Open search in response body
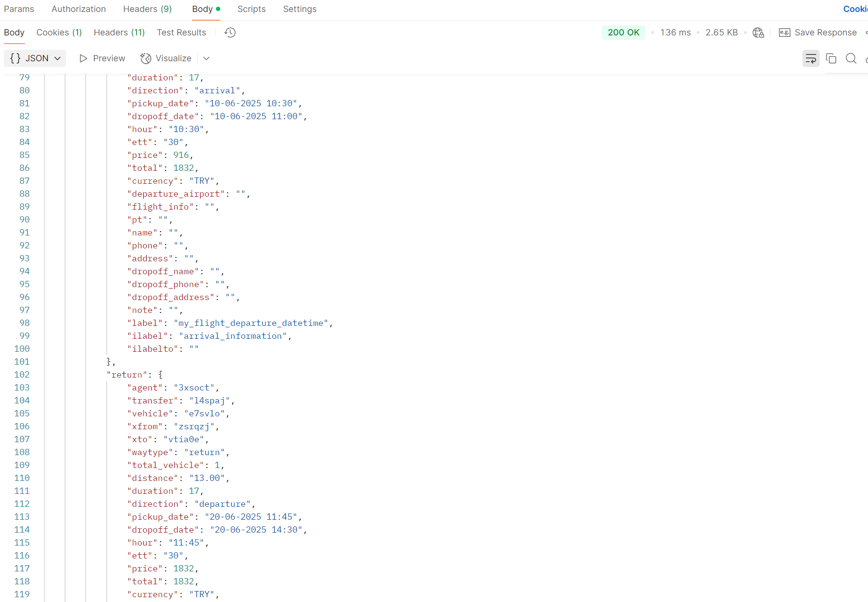Viewport: 868px width, 602px height. 851,58
